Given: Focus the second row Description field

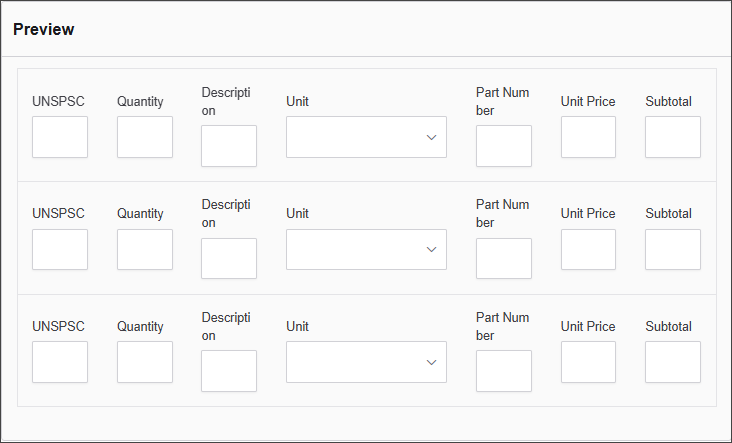Looking at the screenshot, I should (229, 258).
